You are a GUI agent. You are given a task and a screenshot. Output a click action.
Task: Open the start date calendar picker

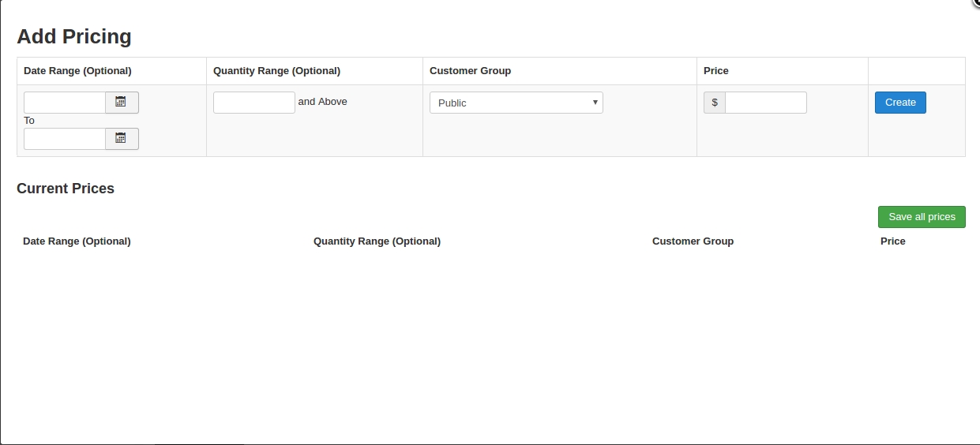point(122,103)
